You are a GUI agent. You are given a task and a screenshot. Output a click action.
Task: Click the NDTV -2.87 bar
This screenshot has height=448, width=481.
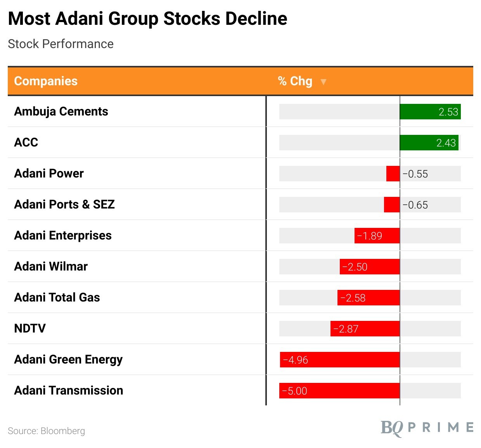365,329
